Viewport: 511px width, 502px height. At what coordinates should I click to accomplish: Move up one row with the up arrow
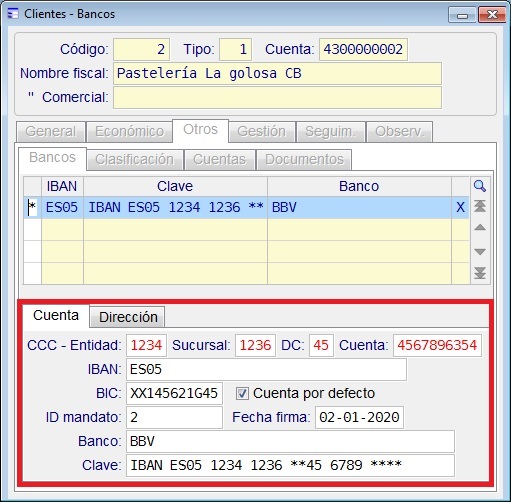[x=480, y=228]
